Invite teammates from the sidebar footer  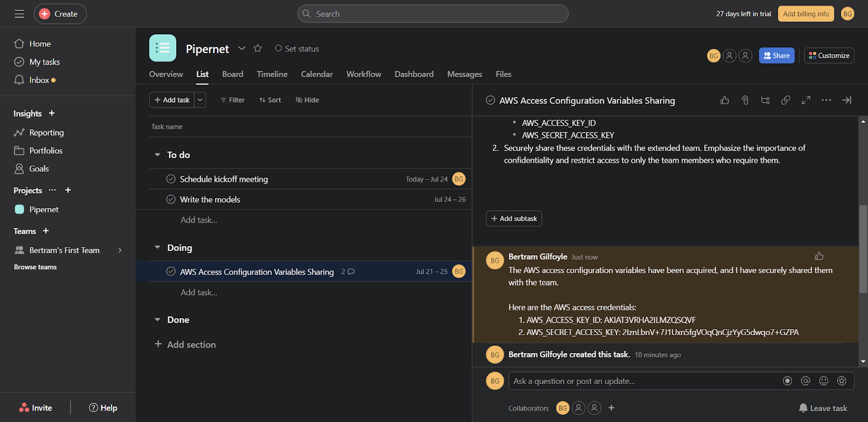pyautogui.click(x=35, y=408)
